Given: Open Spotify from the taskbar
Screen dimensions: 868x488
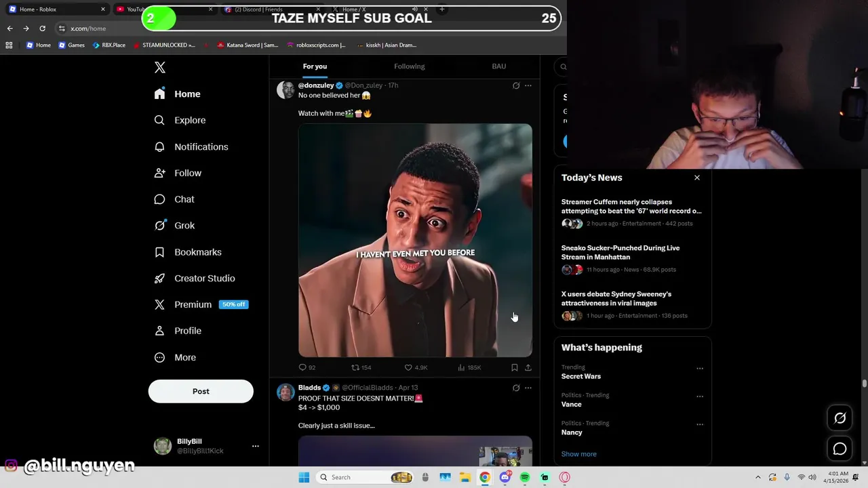Looking at the screenshot, I should pos(525,477).
